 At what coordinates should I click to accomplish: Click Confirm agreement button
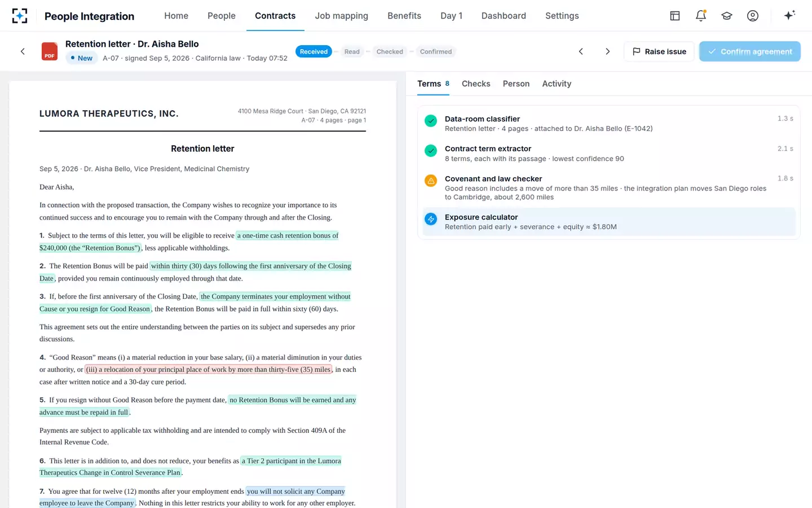[750, 51]
